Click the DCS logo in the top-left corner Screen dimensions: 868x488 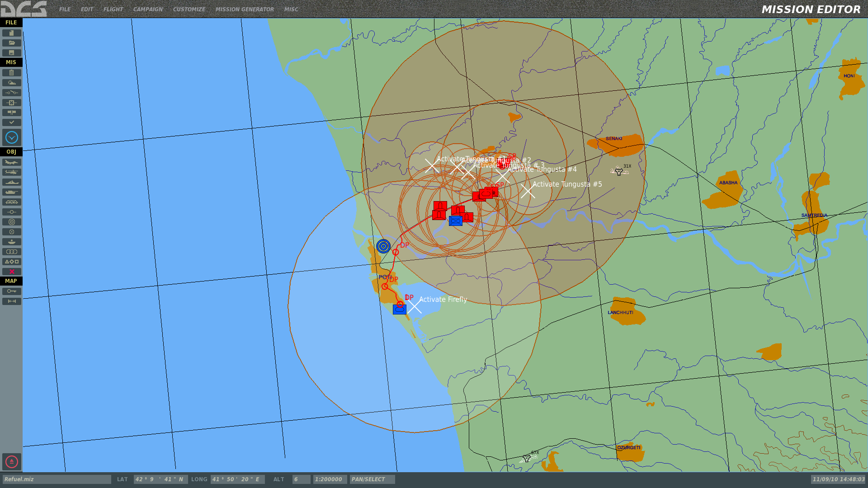pos(24,9)
